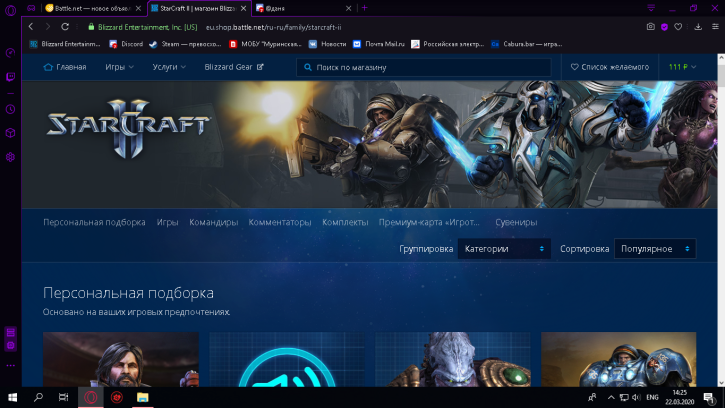Expand the account balance 111 ₽ menu
Screen dimensions: 725x408
pos(682,67)
